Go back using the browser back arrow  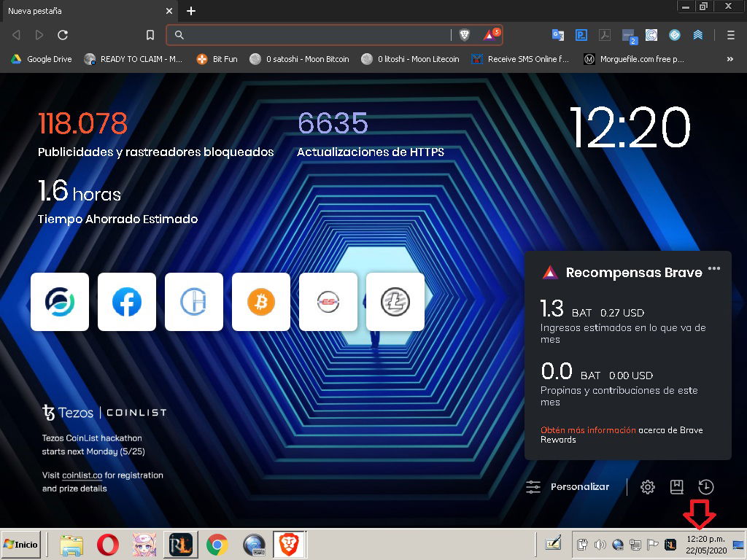(16, 35)
